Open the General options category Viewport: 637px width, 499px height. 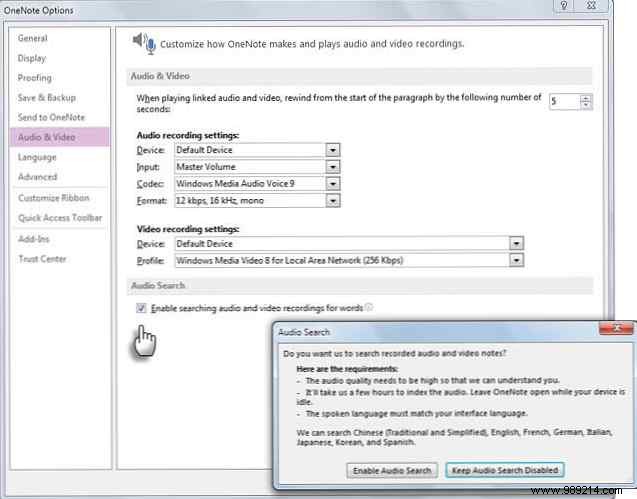tap(32, 38)
